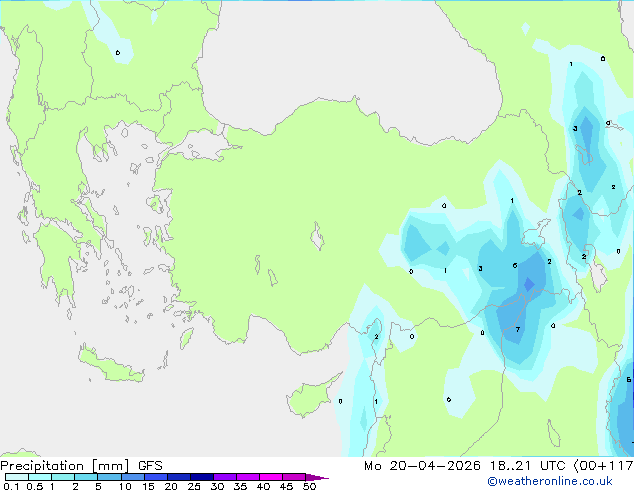634x490 pixels.
Task: Click the '0.1' legend label
Action: coord(11,486)
